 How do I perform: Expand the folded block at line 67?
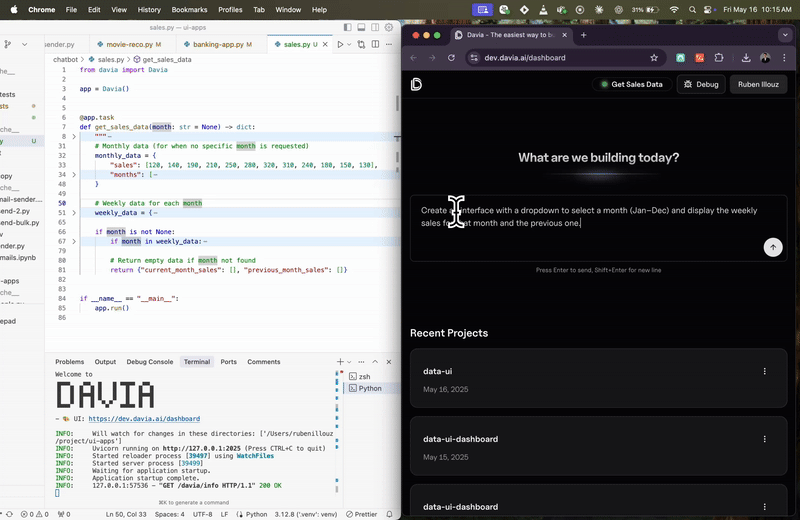(x=74, y=241)
